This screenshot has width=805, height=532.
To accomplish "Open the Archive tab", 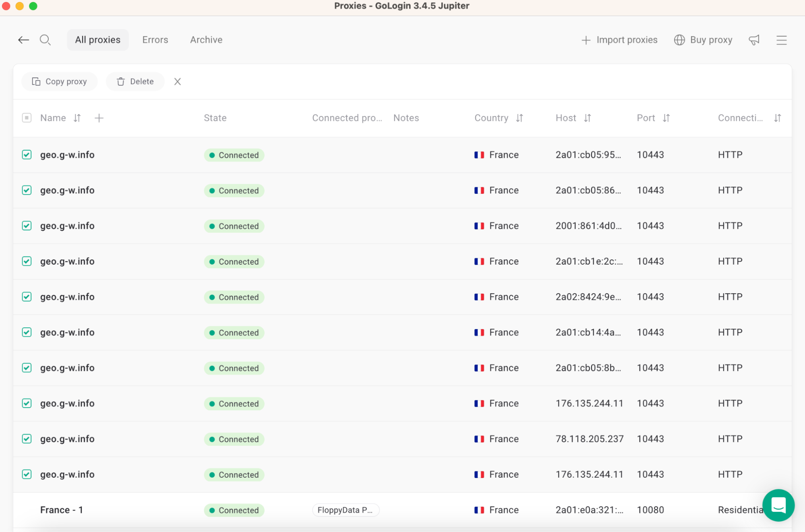I will (206, 40).
